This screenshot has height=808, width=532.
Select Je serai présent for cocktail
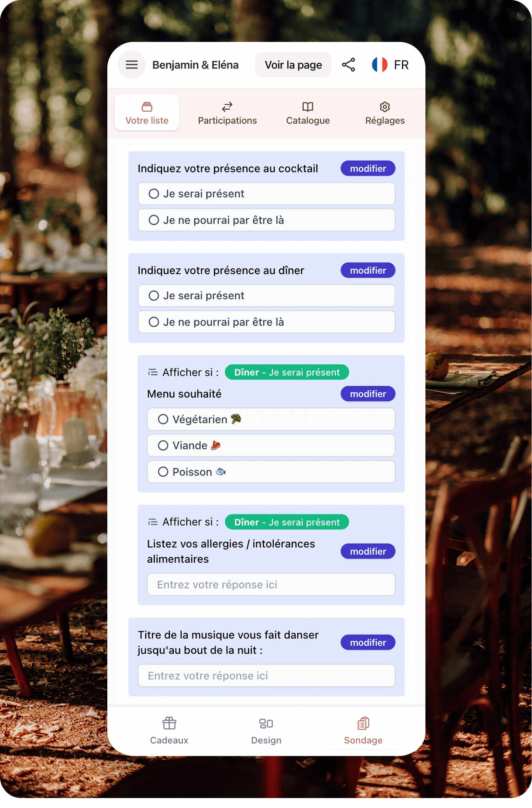[x=266, y=194]
